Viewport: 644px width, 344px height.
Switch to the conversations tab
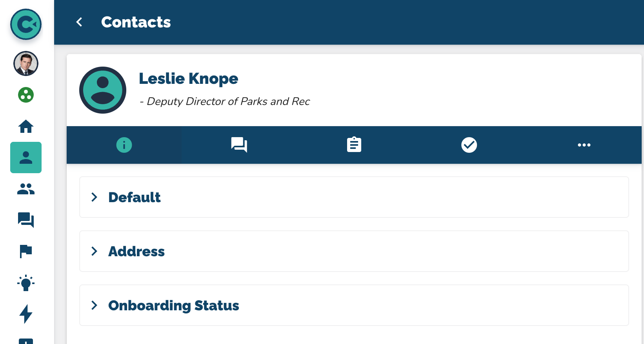tap(239, 145)
